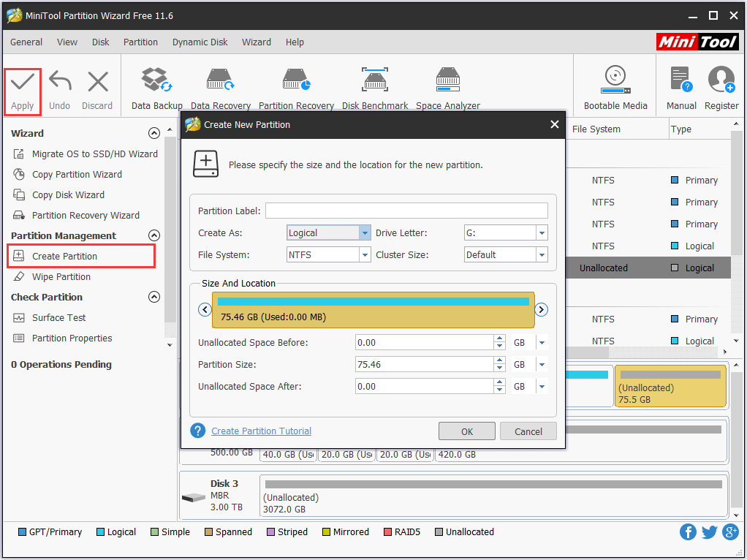Image resolution: width=747 pixels, height=560 pixels.
Task: Click Cancel in the dialog
Action: pos(528,431)
